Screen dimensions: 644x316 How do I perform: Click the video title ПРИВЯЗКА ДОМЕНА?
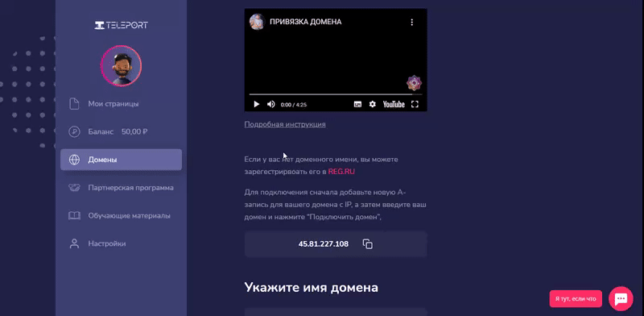[x=306, y=22]
